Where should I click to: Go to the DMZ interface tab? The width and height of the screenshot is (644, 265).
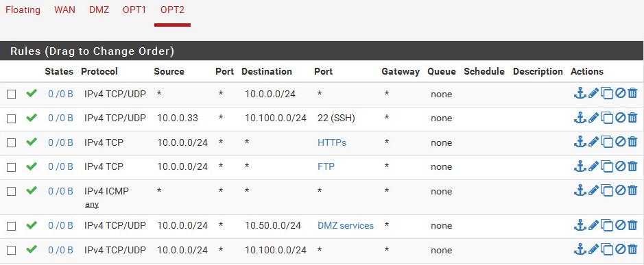click(99, 10)
